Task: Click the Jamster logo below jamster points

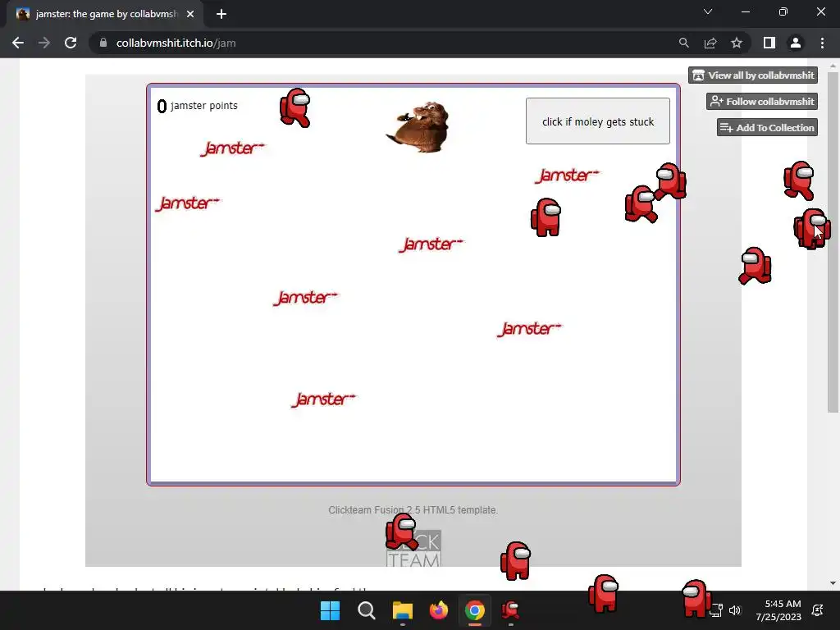Action: click(x=232, y=148)
